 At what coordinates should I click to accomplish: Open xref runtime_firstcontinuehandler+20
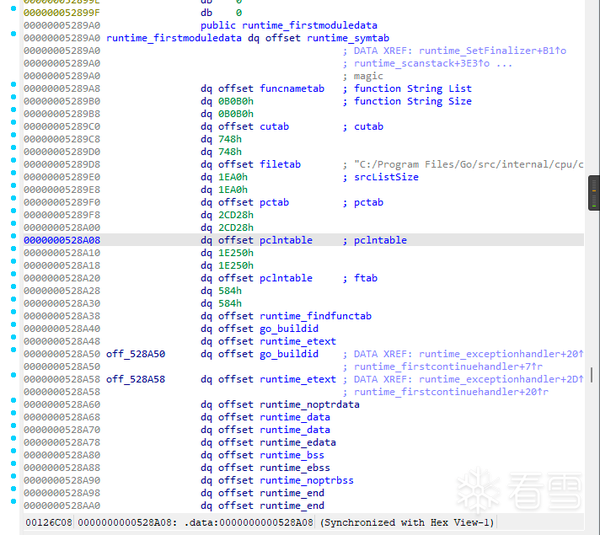click(x=451, y=391)
